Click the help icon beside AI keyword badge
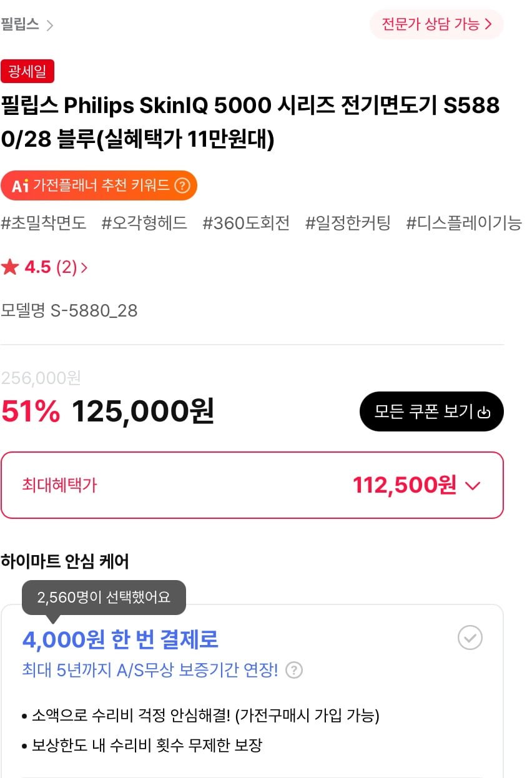Screen dimensions: 532x778 tap(182, 185)
